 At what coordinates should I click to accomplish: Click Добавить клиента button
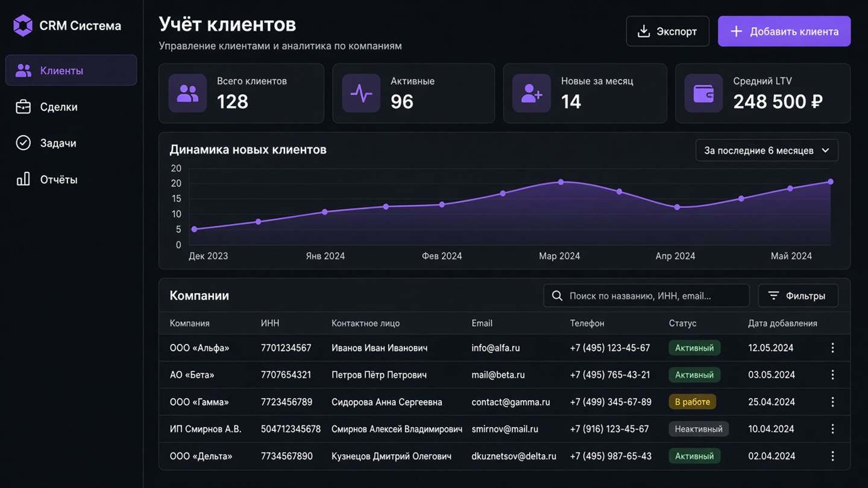coord(784,31)
